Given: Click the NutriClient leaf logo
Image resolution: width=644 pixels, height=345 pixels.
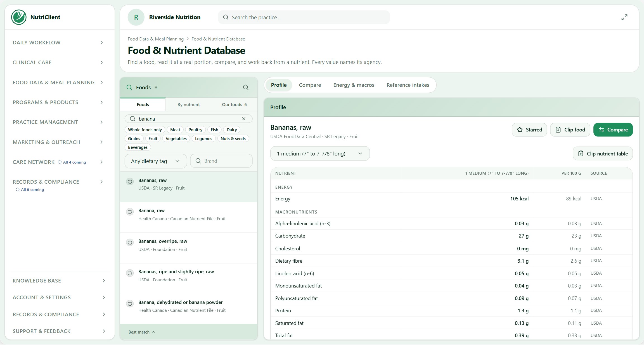Looking at the screenshot, I should (x=19, y=17).
